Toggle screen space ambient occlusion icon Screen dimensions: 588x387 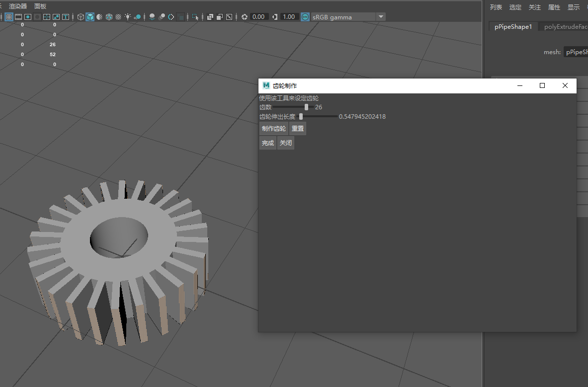pos(152,17)
